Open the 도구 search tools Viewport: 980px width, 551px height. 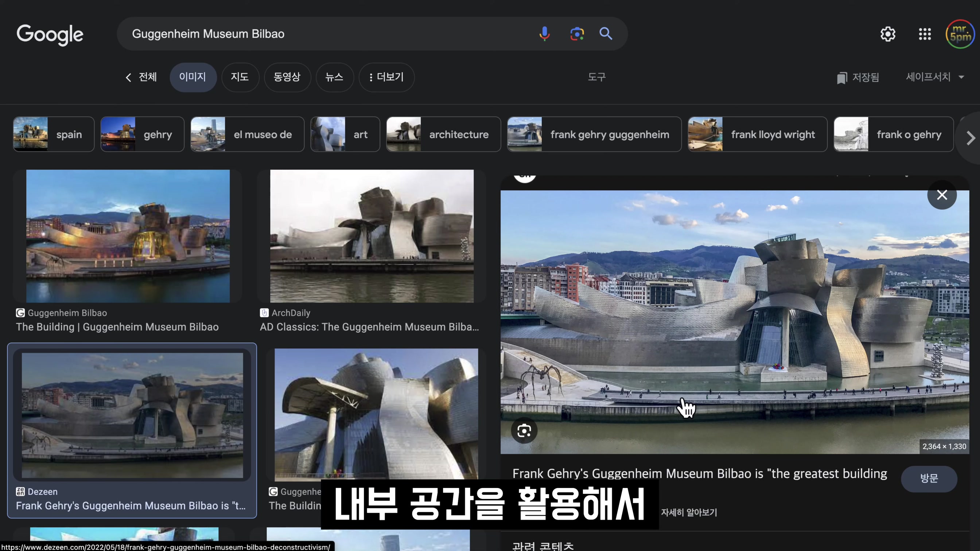pyautogui.click(x=596, y=77)
